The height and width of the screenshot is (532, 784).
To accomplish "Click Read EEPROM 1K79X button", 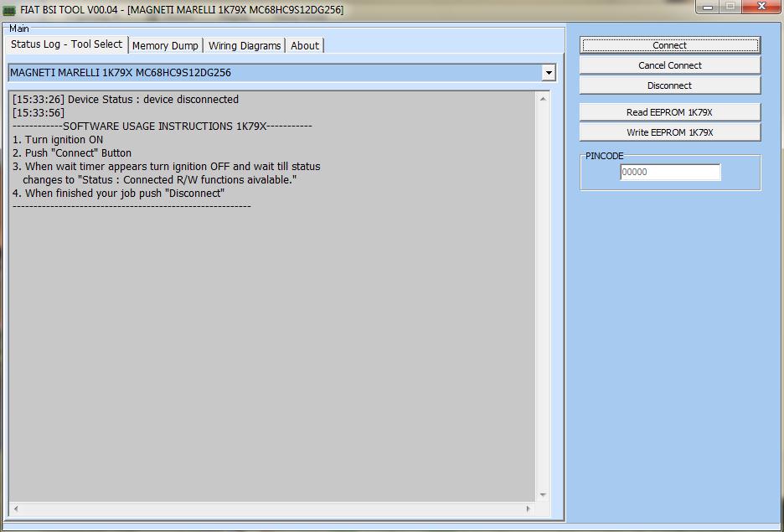I will point(670,112).
